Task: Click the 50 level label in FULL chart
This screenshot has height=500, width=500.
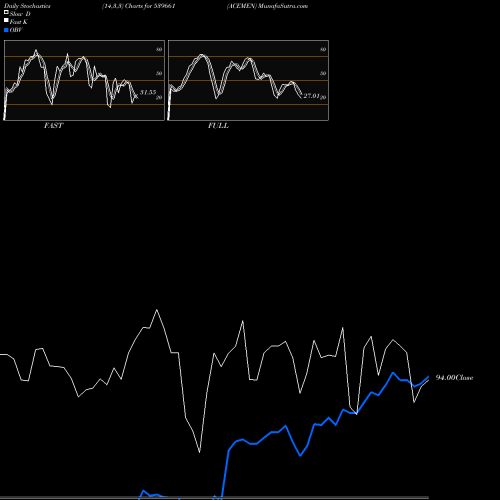Action: [323, 73]
